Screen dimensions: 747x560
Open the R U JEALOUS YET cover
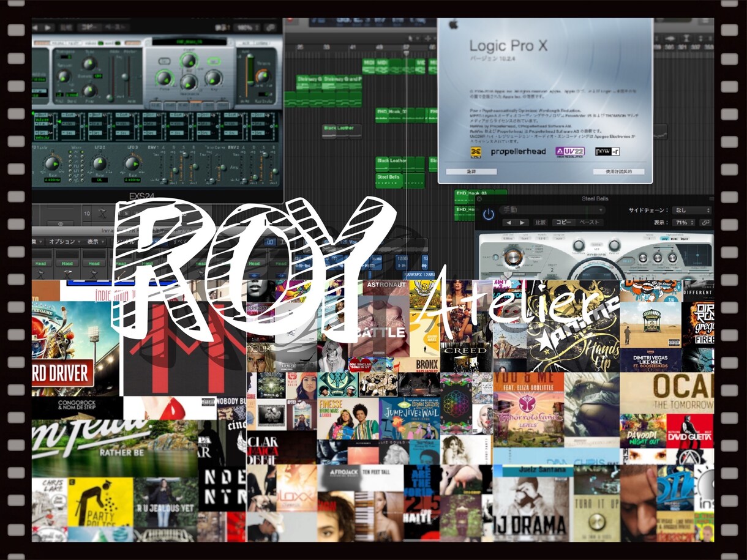click(165, 502)
